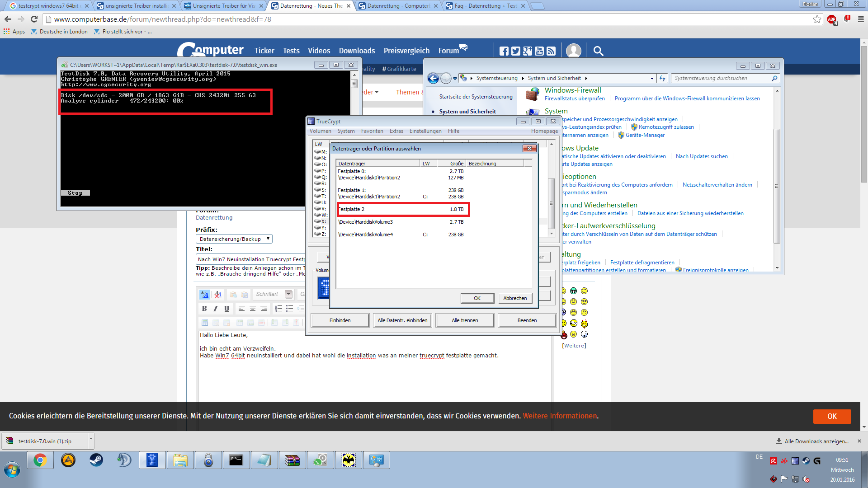The height and width of the screenshot is (488, 868).
Task: Insert a bulleted list in the editor
Action: pyautogui.click(x=290, y=309)
